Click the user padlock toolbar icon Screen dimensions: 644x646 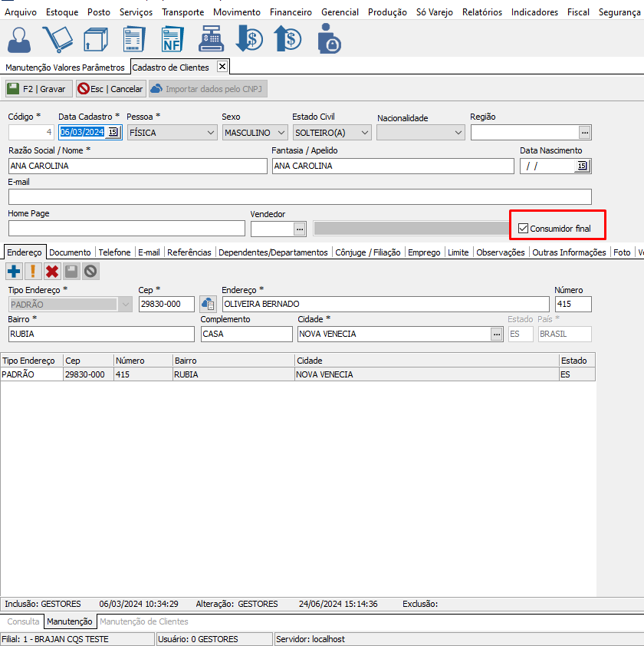pos(329,38)
